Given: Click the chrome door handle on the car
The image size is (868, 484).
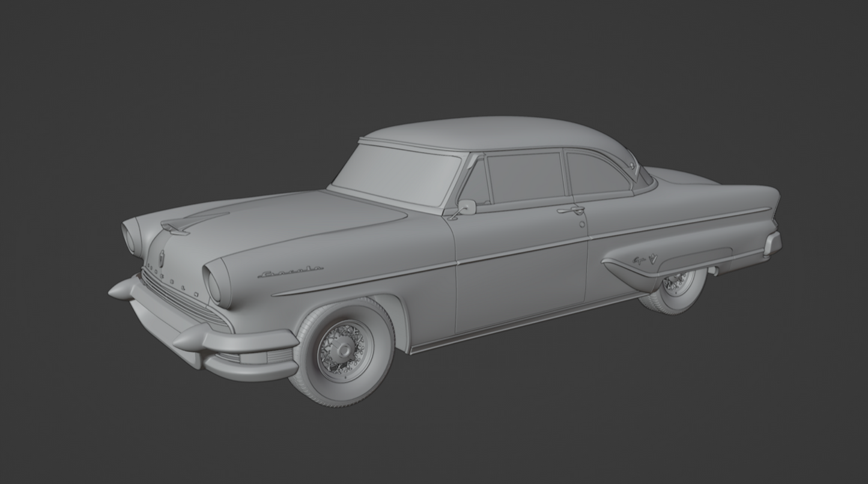Looking at the screenshot, I should (x=571, y=210).
